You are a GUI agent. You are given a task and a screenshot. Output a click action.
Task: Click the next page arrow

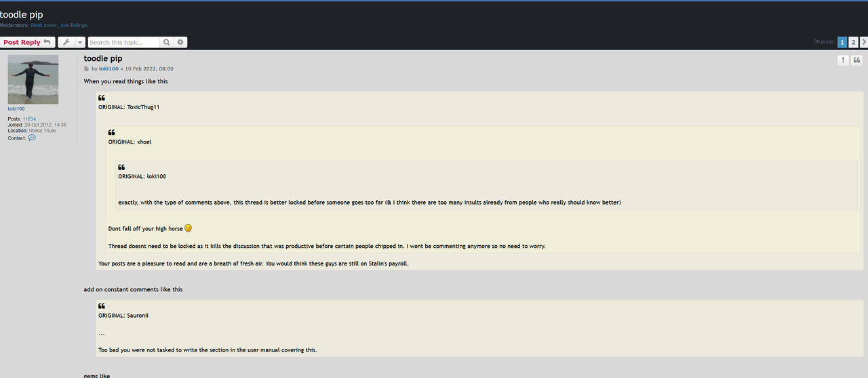click(864, 42)
